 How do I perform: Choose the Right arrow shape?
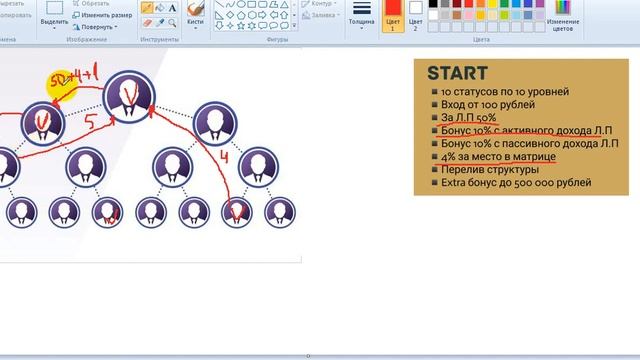(262, 15)
